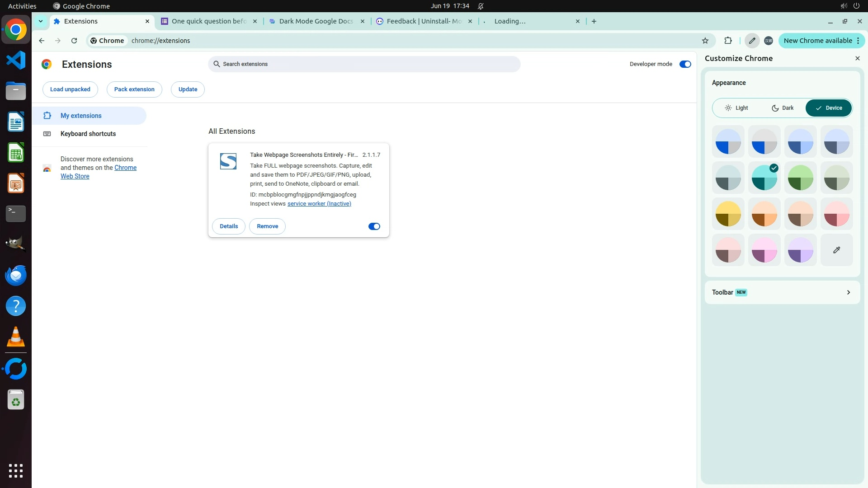The height and width of the screenshot is (488, 868).
Task: Click the custom color eyedropper icon
Action: 836,250
